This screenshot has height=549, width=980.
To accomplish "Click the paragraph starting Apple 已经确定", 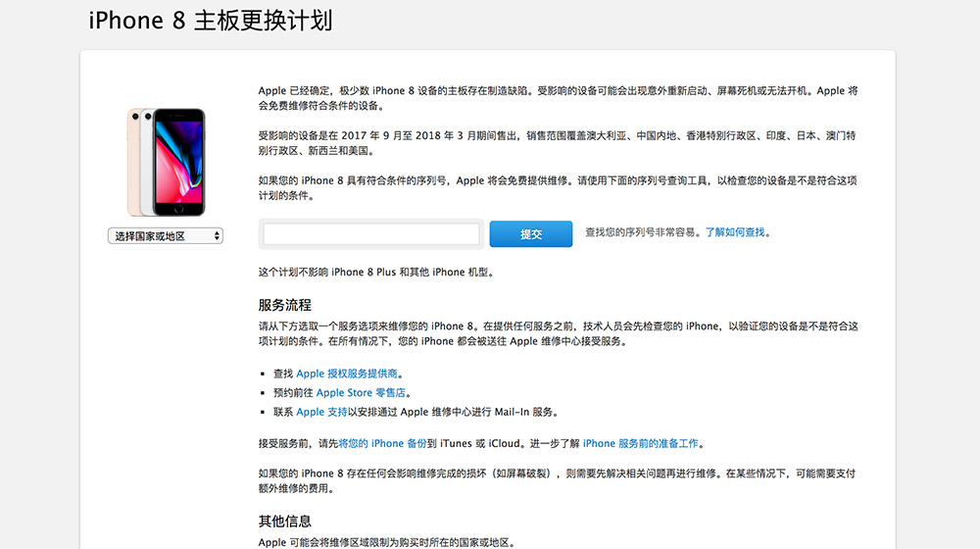I will click(558, 98).
